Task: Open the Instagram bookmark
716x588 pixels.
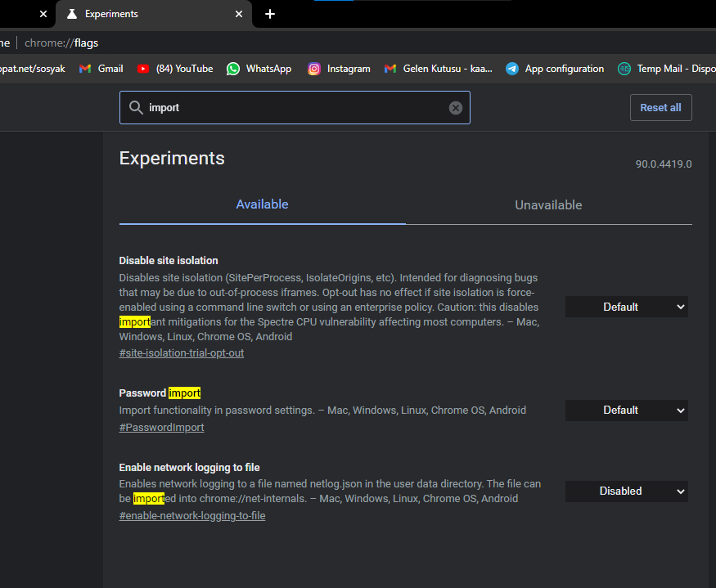Action: point(339,69)
